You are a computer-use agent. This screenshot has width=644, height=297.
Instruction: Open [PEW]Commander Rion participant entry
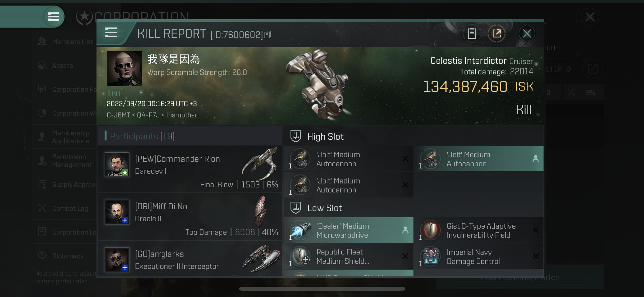coord(190,169)
